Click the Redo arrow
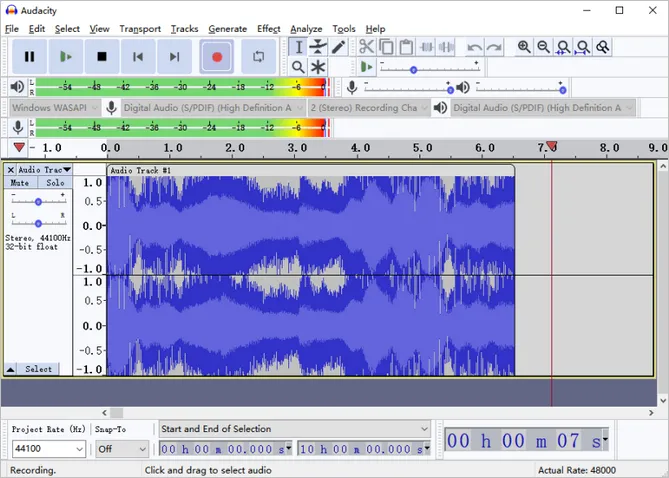The width and height of the screenshot is (669, 478). (x=494, y=47)
